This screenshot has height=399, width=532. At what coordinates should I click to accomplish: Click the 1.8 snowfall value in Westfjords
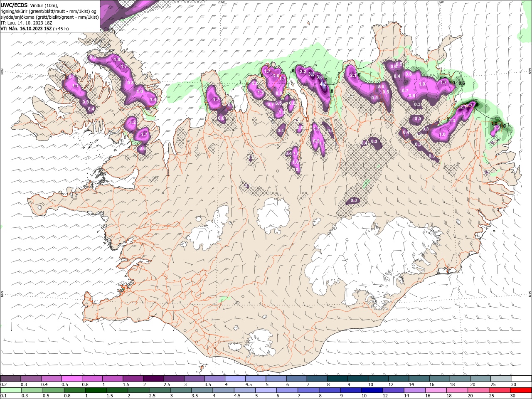pyautogui.click(x=117, y=59)
